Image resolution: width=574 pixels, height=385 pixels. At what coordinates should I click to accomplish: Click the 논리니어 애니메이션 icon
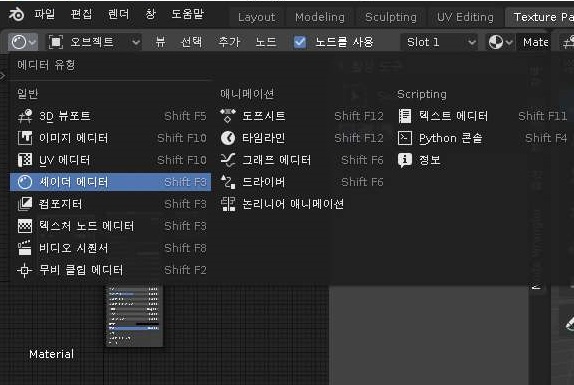click(x=228, y=204)
